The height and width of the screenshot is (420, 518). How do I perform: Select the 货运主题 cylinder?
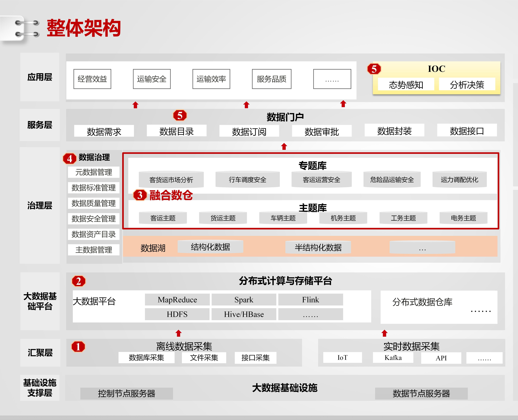point(223,218)
